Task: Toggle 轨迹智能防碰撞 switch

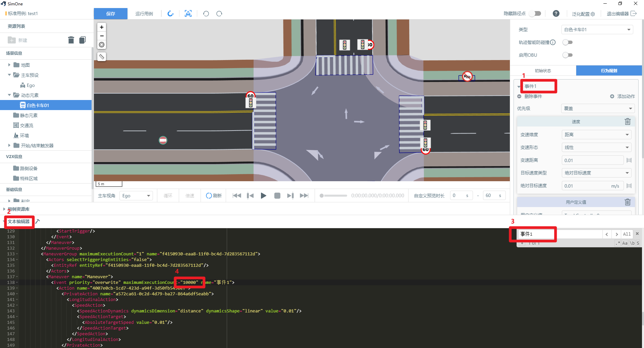Action: pyautogui.click(x=568, y=42)
